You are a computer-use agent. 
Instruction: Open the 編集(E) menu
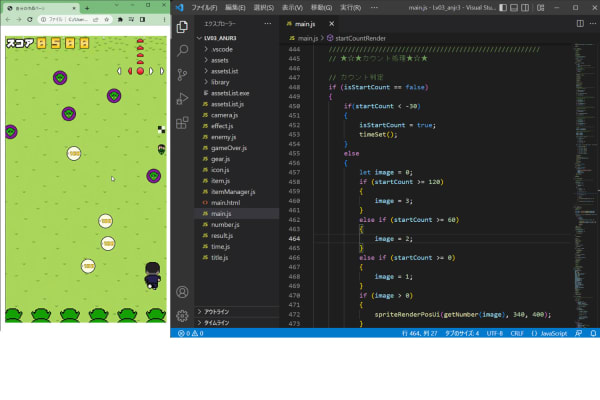pos(235,6)
